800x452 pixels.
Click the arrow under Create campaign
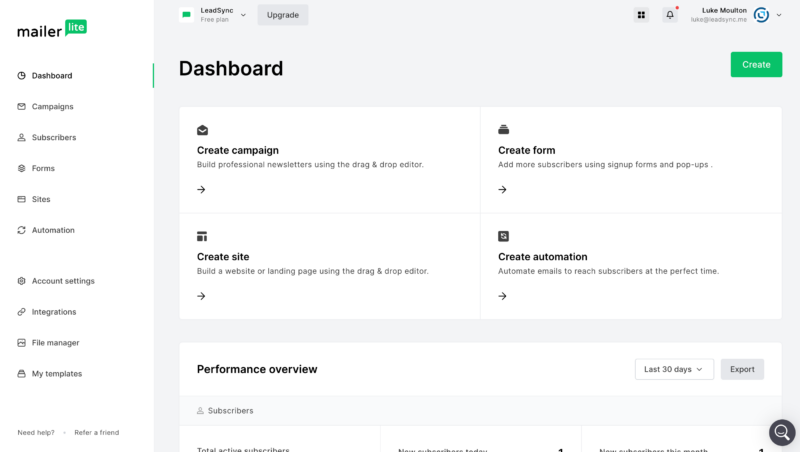tap(201, 189)
